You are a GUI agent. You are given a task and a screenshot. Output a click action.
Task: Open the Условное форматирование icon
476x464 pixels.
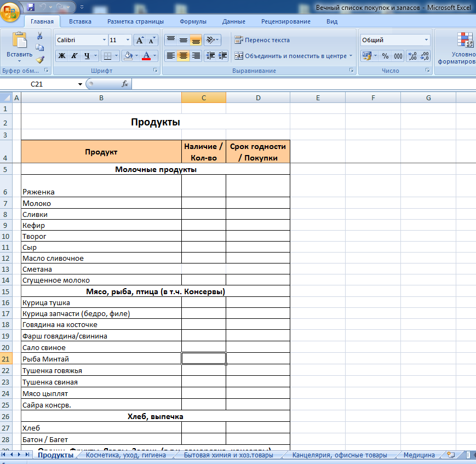(464, 40)
